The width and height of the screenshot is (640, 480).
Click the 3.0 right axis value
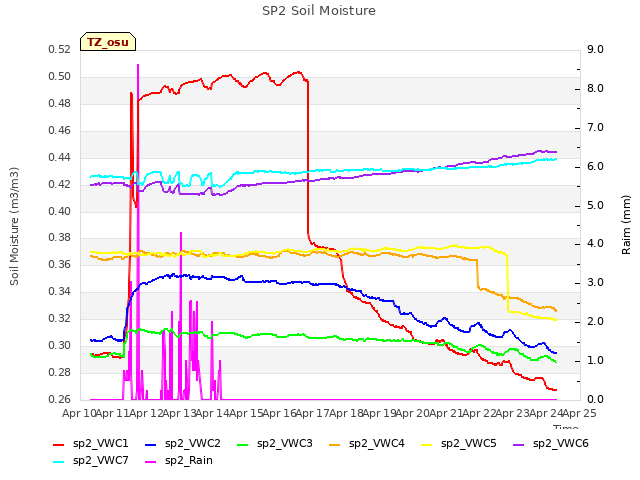595,282
